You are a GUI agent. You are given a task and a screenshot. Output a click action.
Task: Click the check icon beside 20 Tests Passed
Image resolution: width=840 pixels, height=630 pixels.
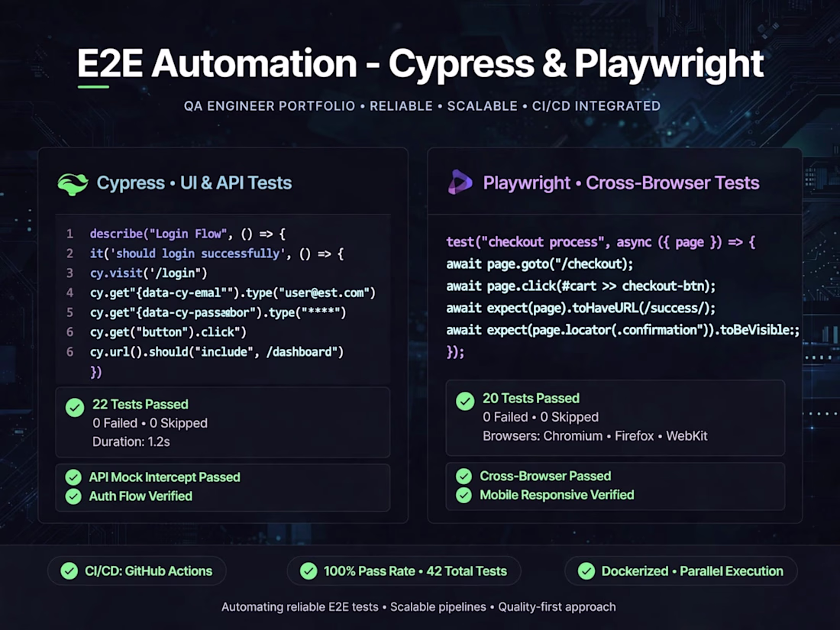click(x=465, y=401)
